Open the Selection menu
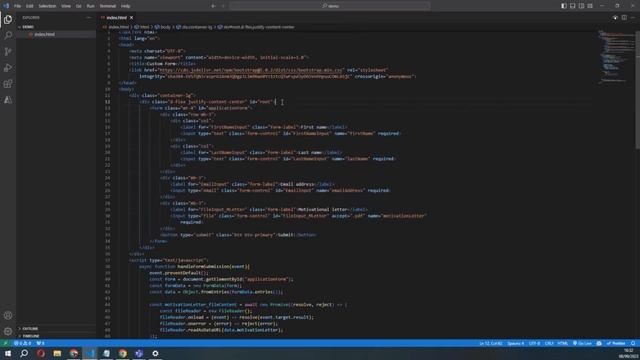Image resolution: width=640 pixels, height=360 pixels. (47, 6)
